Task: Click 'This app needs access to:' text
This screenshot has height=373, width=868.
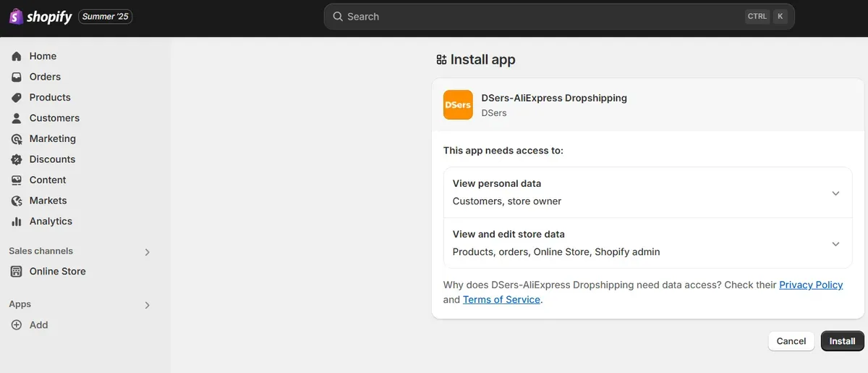Action: (503, 151)
